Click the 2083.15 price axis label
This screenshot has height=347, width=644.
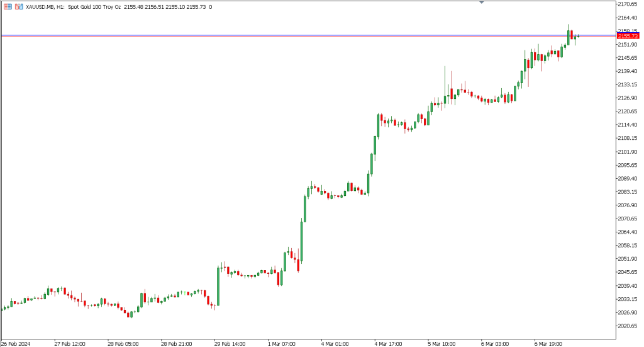pos(628,192)
